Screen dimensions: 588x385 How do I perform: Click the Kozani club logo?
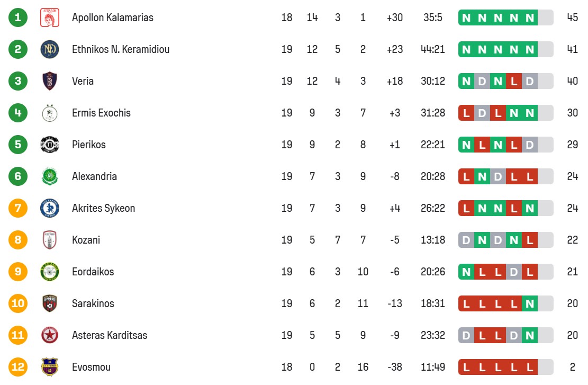tap(50, 240)
